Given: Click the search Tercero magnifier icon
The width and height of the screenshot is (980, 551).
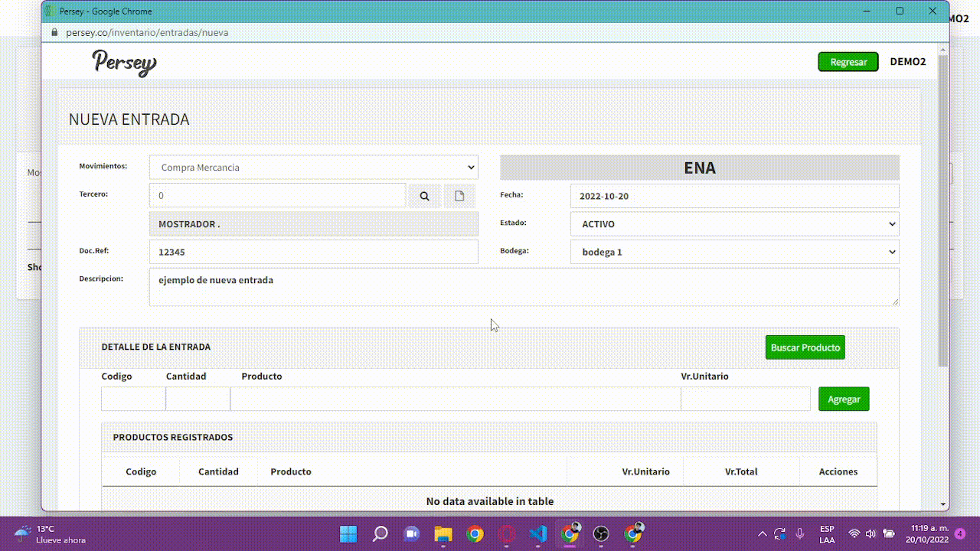Looking at the screenshot, I should [x=424, y=196].
